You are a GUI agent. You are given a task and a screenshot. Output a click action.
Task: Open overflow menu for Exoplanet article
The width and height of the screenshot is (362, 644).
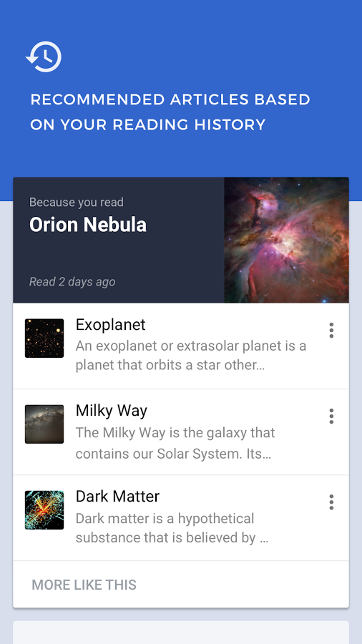pyautogui.click(x=331, y=330)
